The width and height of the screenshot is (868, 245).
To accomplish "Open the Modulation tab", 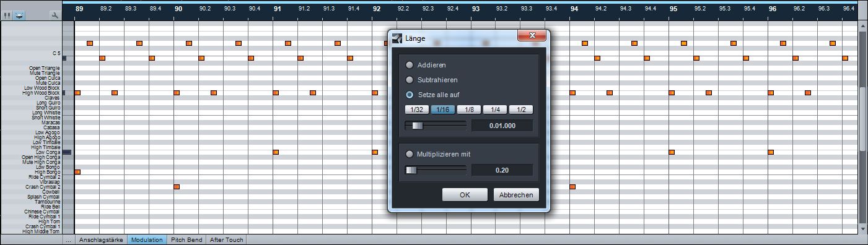I will click(x=147, y=240).
